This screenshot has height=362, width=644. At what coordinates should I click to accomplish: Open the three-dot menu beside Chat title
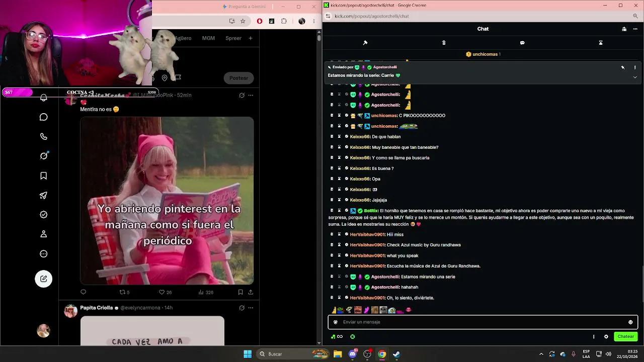click(635, 29)
